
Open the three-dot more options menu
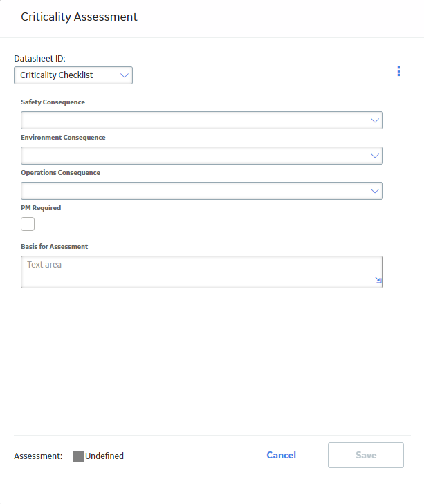coord(398,71)
